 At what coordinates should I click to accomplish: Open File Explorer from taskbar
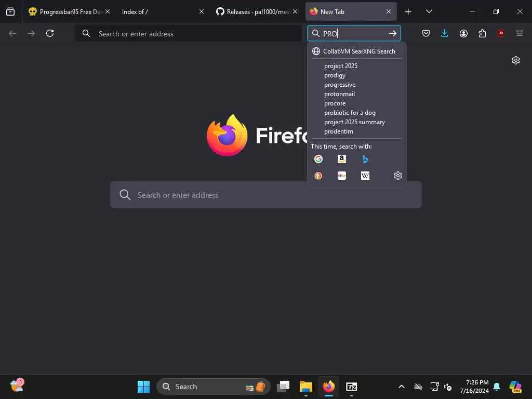pyautogui.click(x=305, y=387)
